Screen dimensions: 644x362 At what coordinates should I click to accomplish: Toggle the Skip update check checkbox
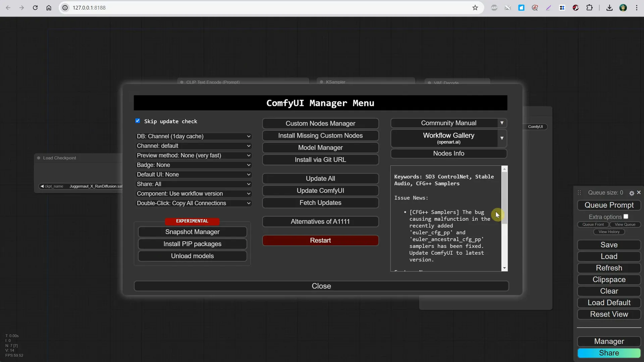point(138,121)
